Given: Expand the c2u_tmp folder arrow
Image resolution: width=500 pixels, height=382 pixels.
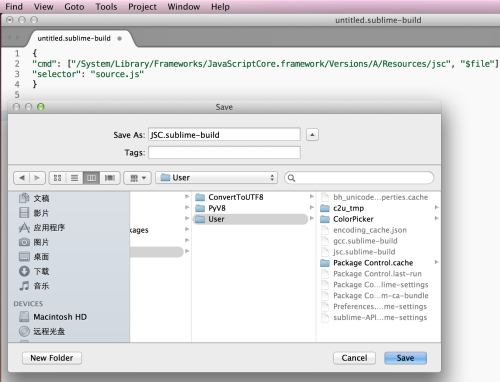Looking at the screenshot, I should point(436,207).
